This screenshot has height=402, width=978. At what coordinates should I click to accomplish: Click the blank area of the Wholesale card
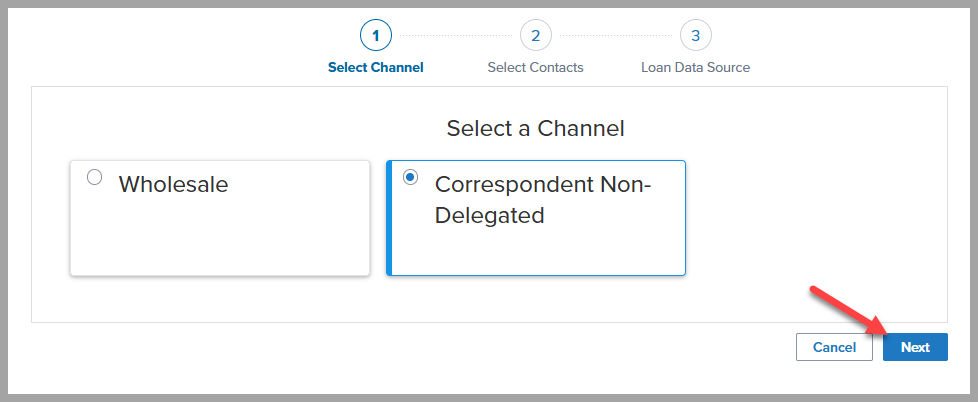220,240
